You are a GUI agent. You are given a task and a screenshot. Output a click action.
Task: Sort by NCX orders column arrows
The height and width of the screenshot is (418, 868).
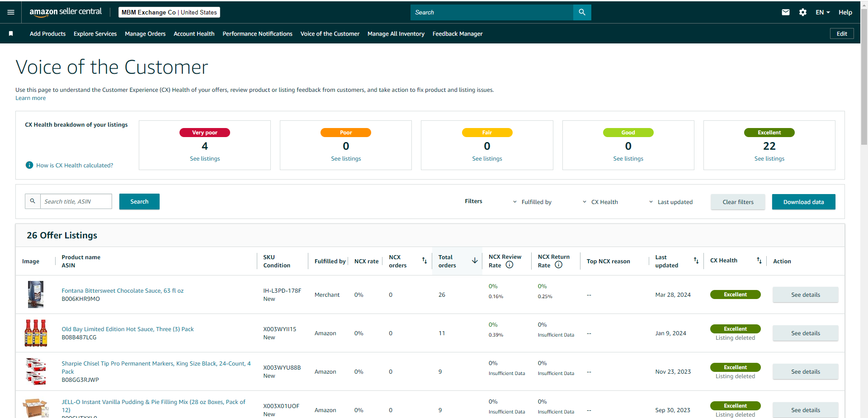[425, 261]
